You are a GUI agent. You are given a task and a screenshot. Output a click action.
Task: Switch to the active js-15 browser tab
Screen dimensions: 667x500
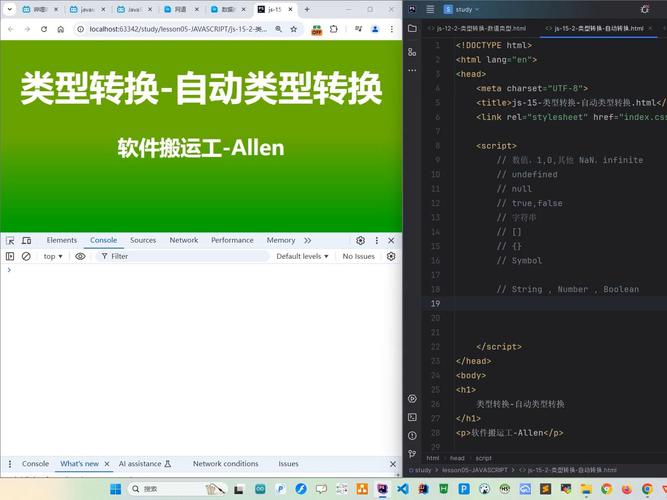pyautogui.click(x=276, y=9)
